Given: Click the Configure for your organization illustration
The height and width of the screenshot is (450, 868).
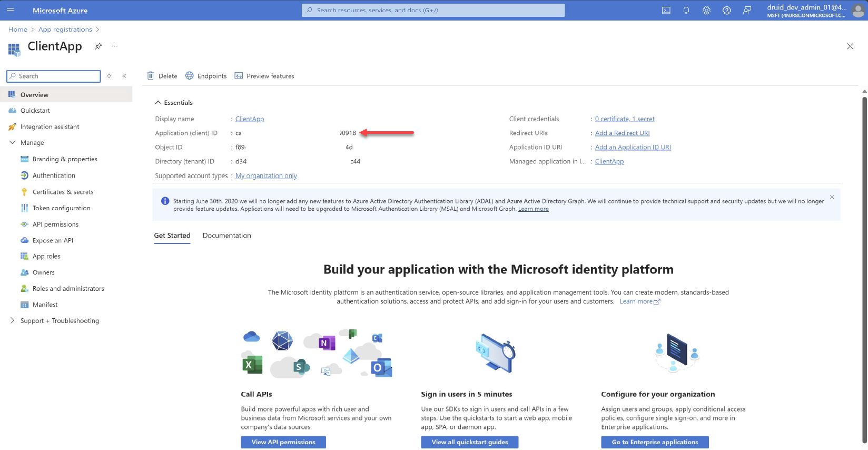Looking at the screenshot, I should click(x=676, y=353).
